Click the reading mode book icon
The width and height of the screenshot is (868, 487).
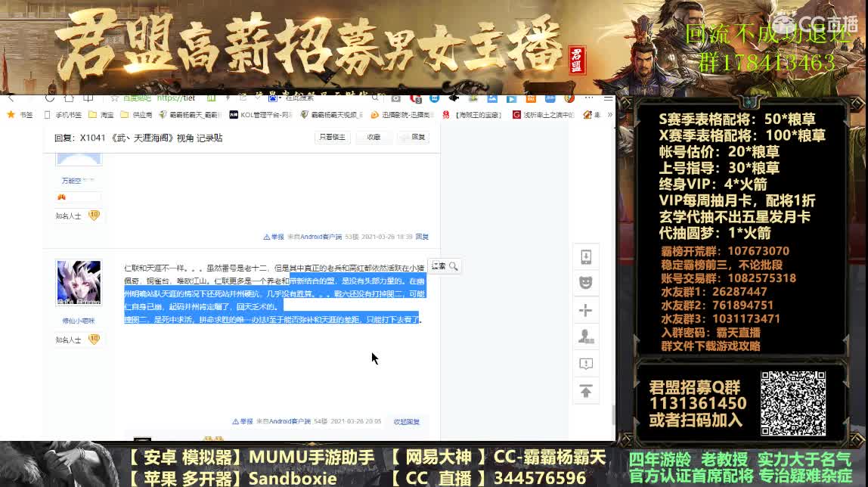[88, 98]
